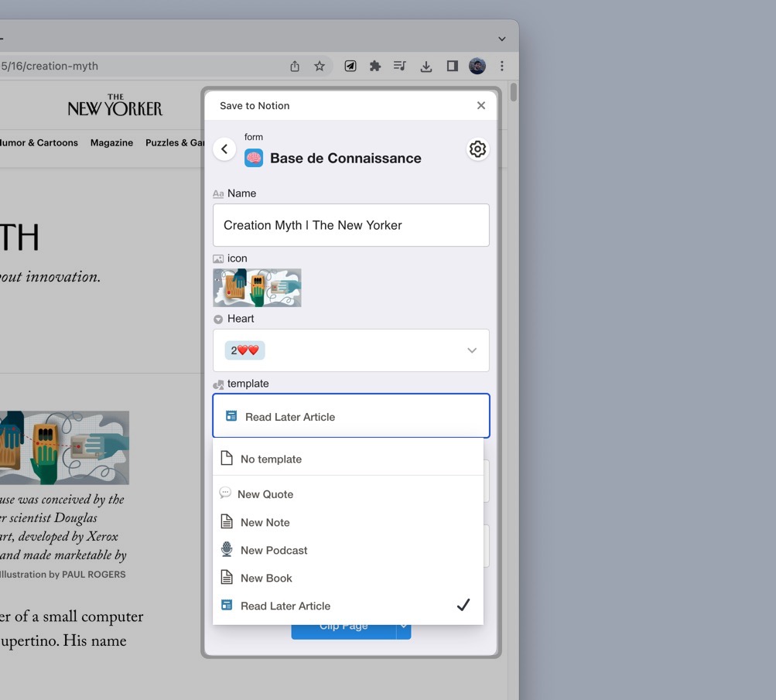Select the New Note template
Screen dimensions: 776x700
(x=348, y=522)
